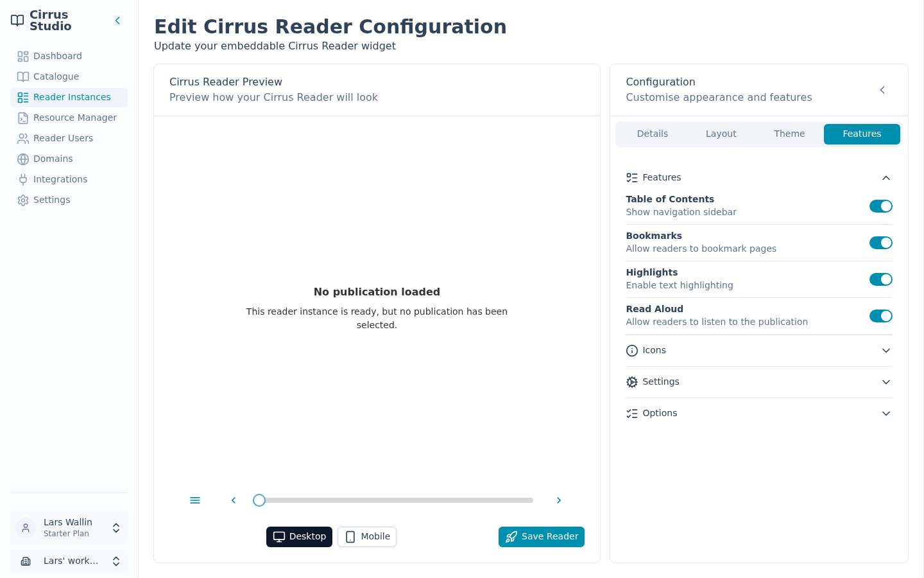924x578 pixels.
Task: Click the checklist icon beside Options
Action: pyautogui.click(x=632, y=414)
